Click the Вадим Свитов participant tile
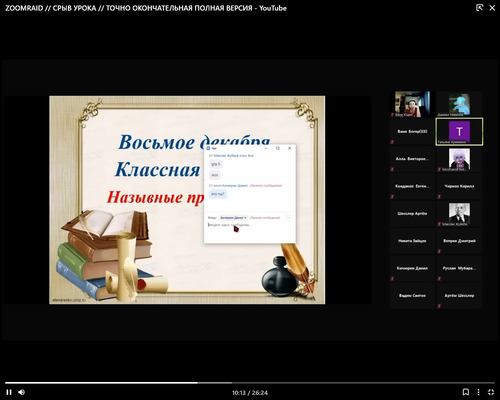Screen dimensions: 500x400 click(412, 296)
